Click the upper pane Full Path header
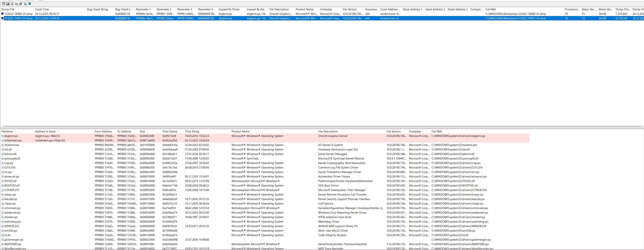This screenshot has width=644, height=250. 490,10
